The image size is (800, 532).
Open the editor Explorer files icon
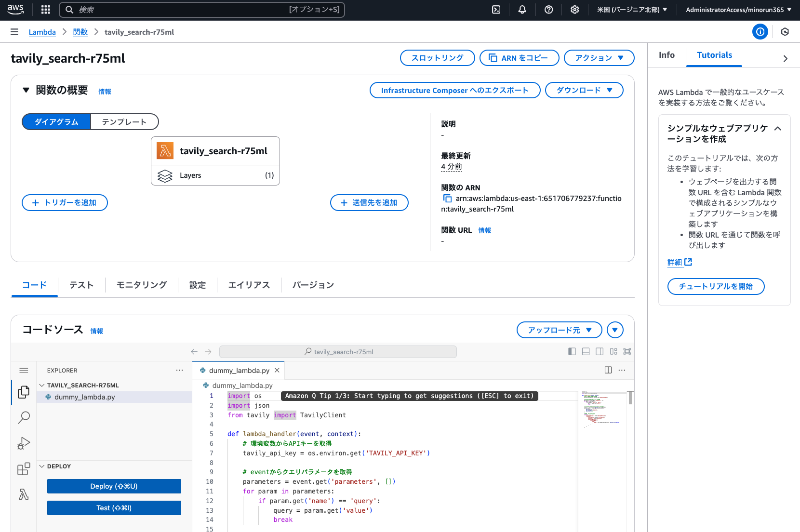coord(24,392)
